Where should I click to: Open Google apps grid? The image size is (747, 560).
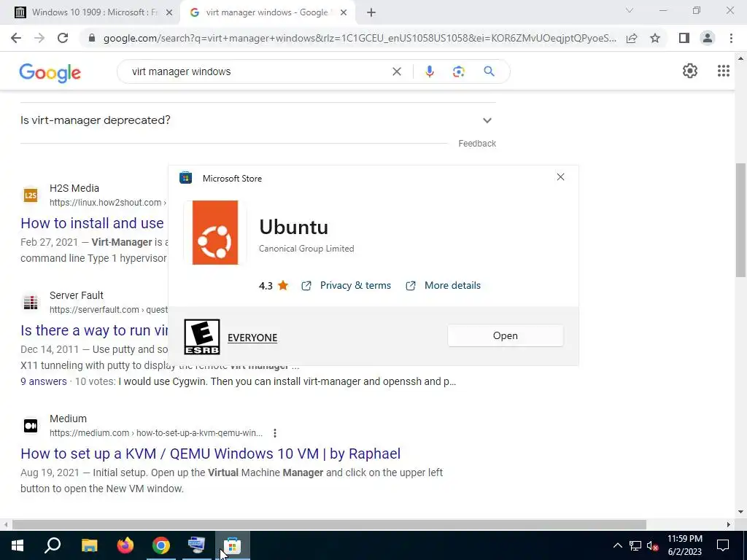click(x=723, y=71)
